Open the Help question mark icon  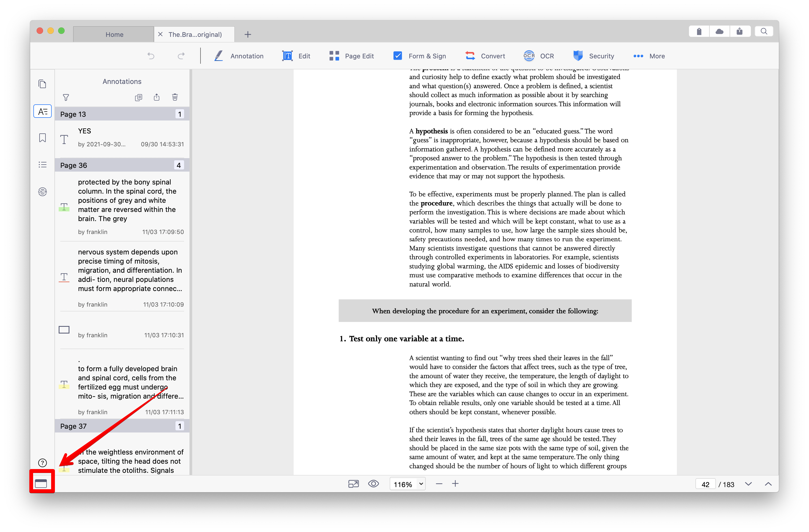42,463
